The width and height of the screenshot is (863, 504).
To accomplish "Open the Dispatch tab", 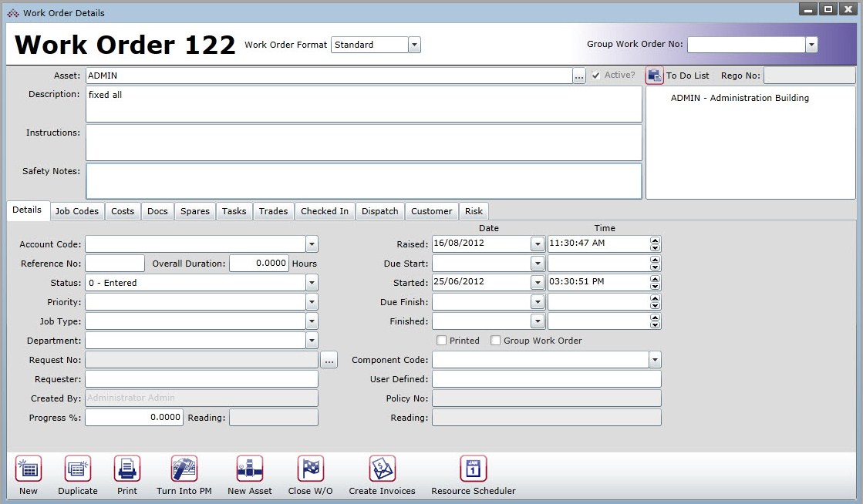I will pos(379,211).
